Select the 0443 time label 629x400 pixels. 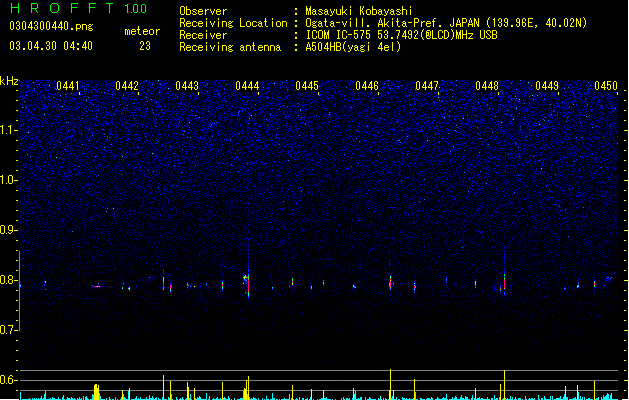[187, 86]
